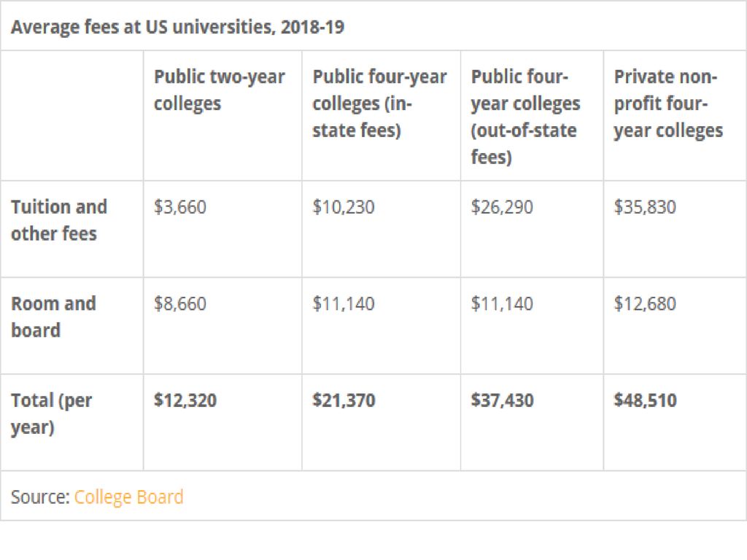Click the $35,830 private tuition value
This screenshot has height=560, width=747.
click(x=645, y=207)
